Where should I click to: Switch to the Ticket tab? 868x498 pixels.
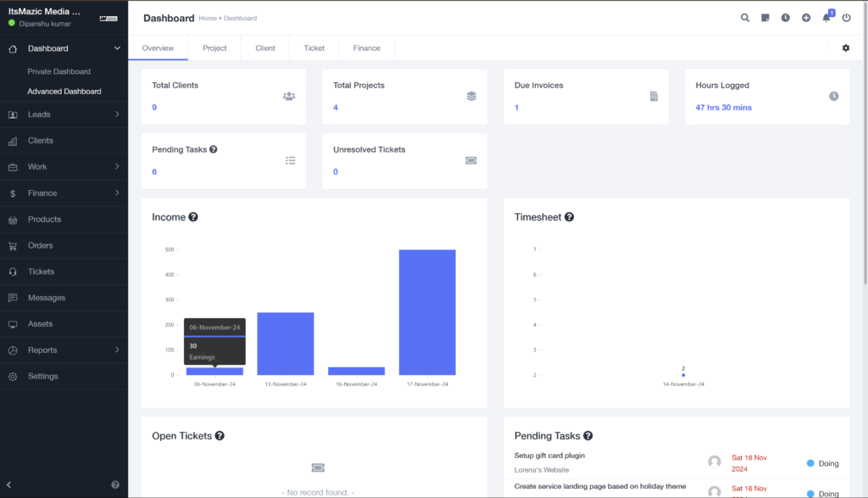314,48
